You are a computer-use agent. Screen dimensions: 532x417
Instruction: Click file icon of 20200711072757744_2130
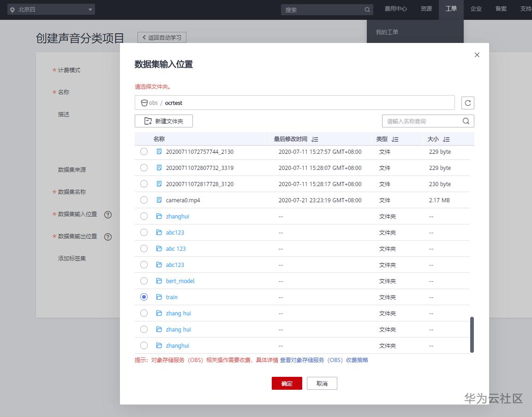[159, 151]
